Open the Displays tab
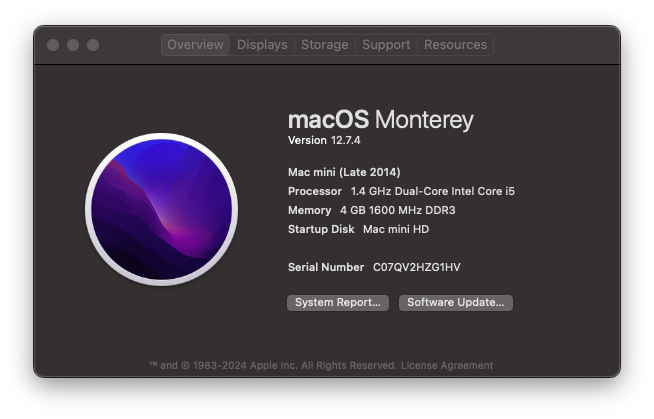The image size is (654, 419). click(x=262, y=45)
